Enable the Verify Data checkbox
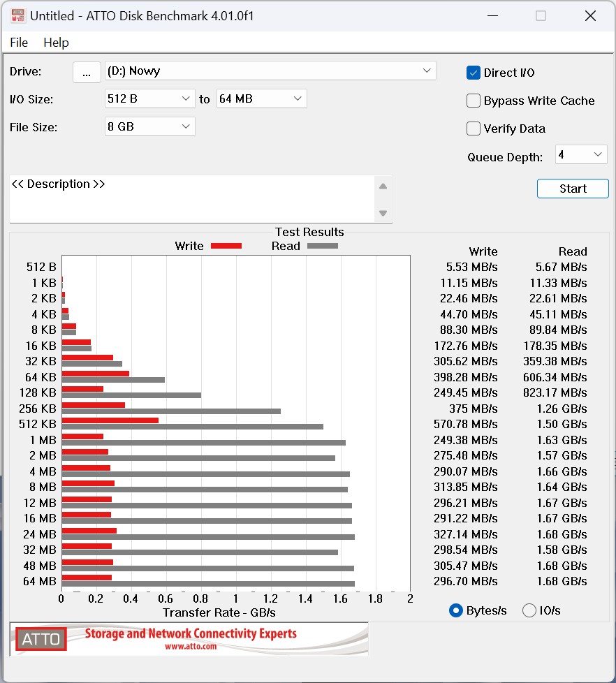This screenshot has height=683, width=616. coord(474,128)
